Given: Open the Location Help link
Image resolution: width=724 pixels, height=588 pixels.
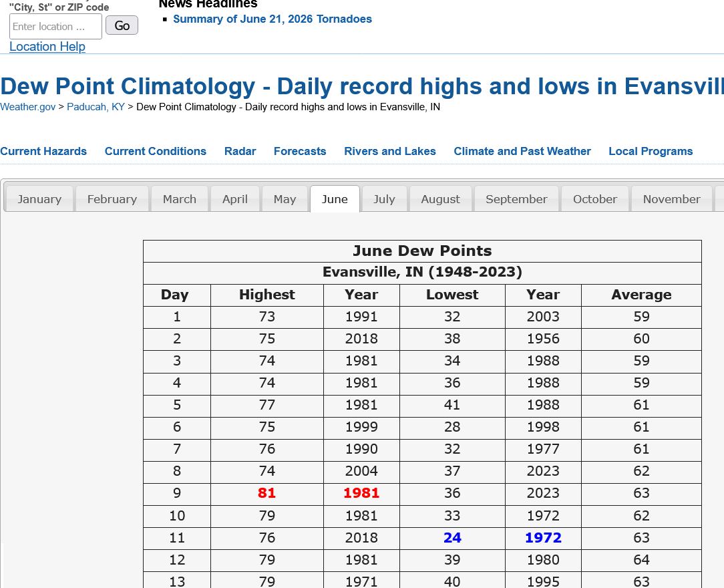Looking at the screenshot, I should click(47, 47).
